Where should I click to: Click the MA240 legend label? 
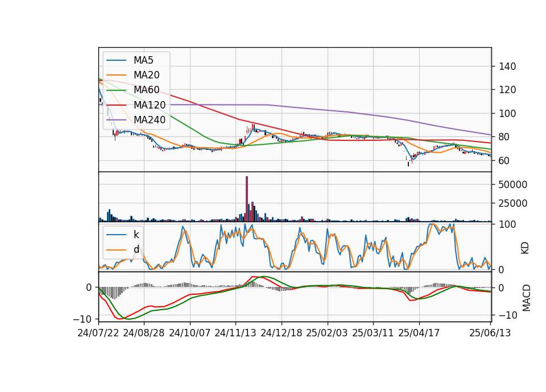pyautogui.click(x=150, y=120)
